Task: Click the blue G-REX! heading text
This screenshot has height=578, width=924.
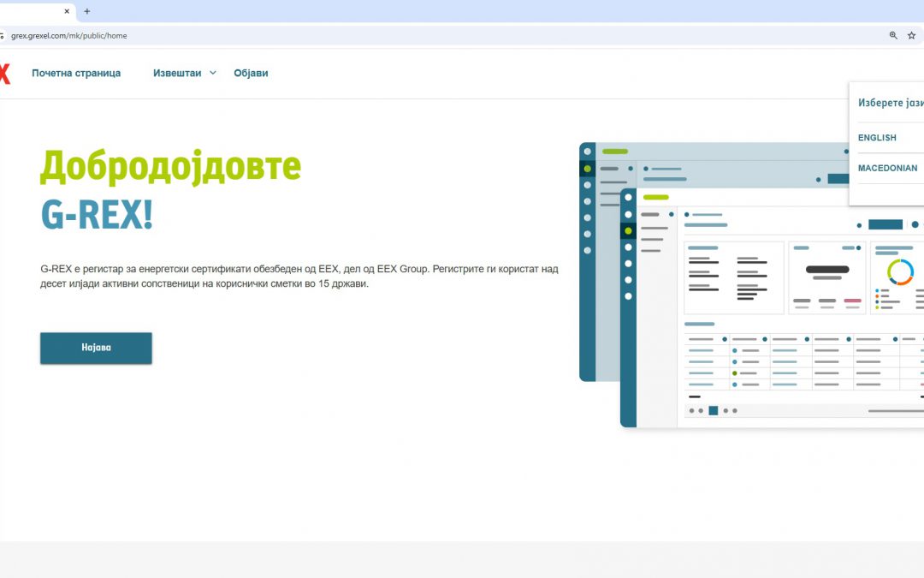Action: (x=97, y=215)
